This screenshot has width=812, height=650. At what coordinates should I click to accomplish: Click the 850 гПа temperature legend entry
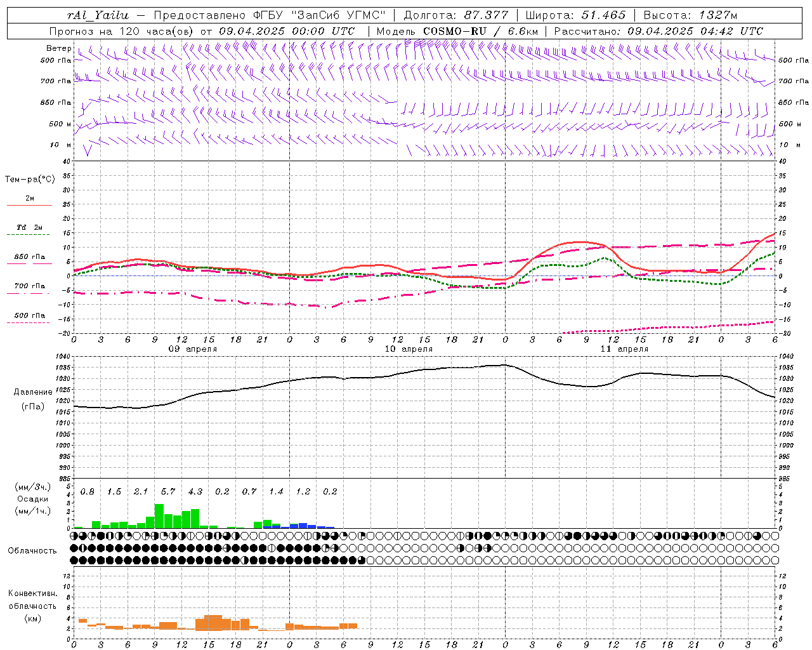tap(30, 257)
